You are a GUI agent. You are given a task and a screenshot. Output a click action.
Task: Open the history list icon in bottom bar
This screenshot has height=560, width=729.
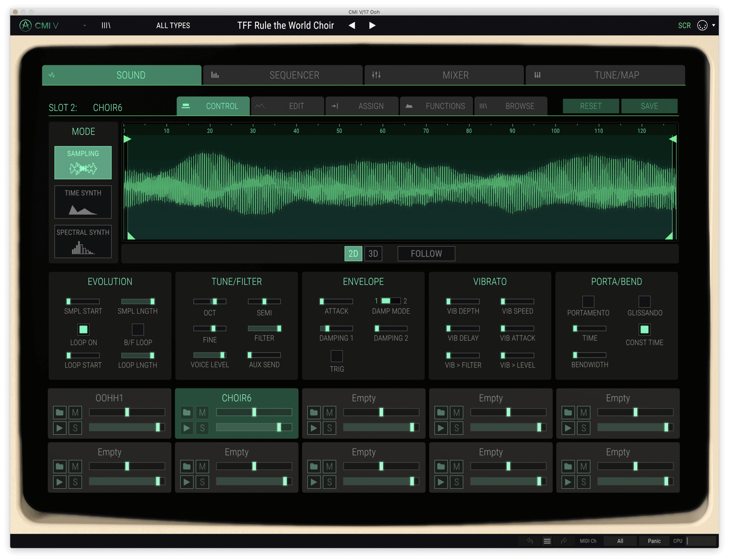tap(547, 541)
